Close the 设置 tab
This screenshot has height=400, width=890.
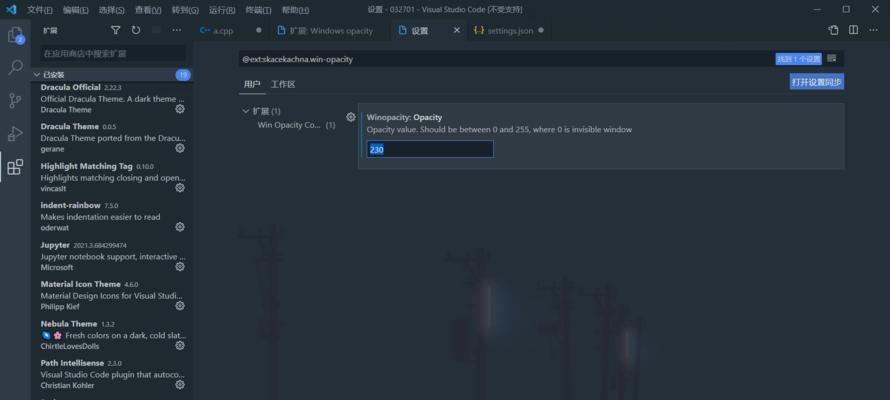click(456, 31)
